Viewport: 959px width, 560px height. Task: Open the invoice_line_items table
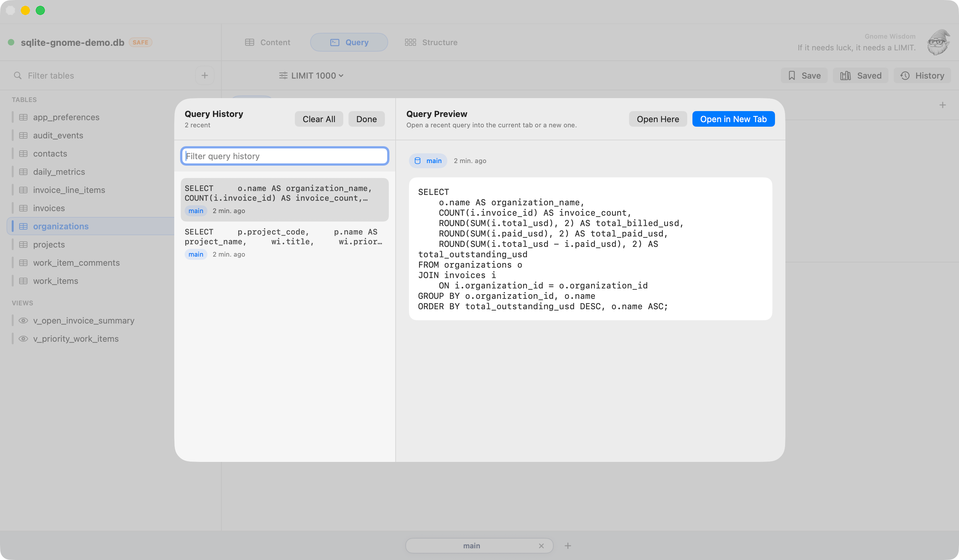[69, 190]
